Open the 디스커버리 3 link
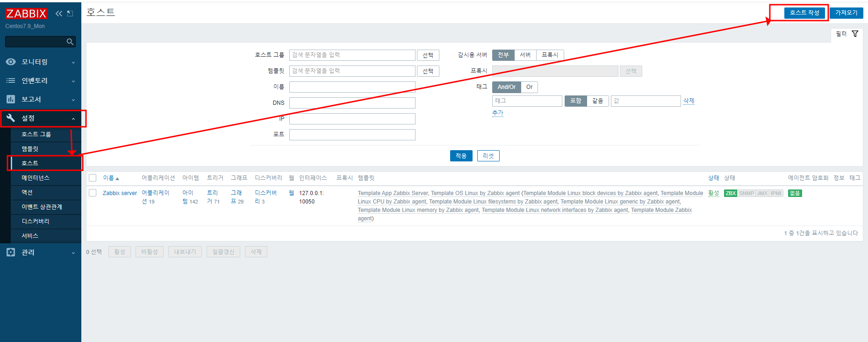868x342 pixels. pos(266,197)
